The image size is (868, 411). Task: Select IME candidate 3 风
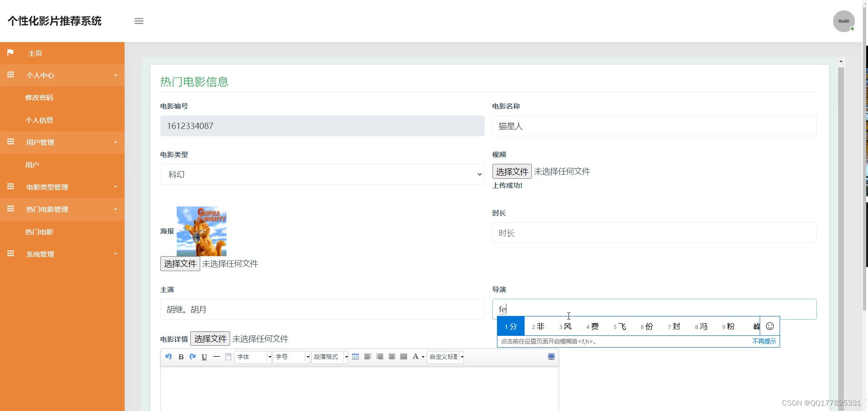tap(565, 326)
